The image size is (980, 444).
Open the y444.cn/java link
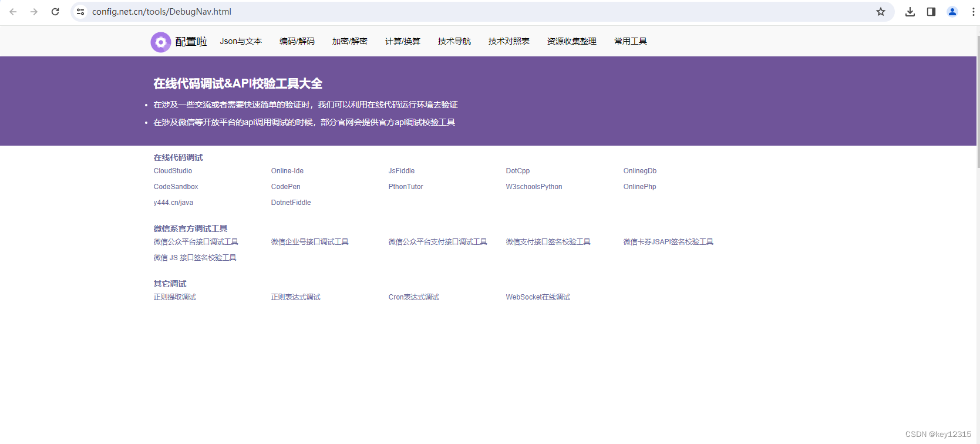pyautogui.click(x=173, y=203)
